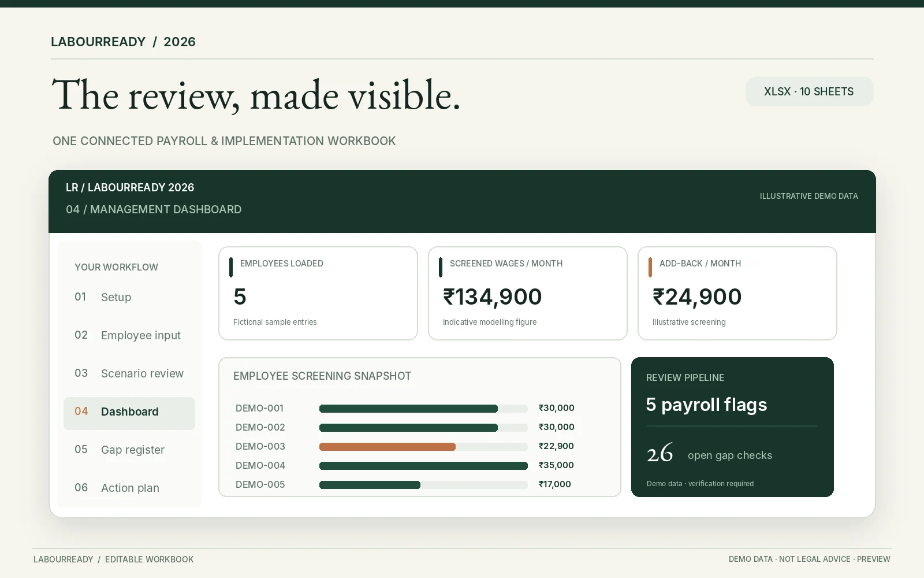The image size is (924, 578).
Task: Click 'Fictional sample entries' caption
Action: (x=275, y=322)
